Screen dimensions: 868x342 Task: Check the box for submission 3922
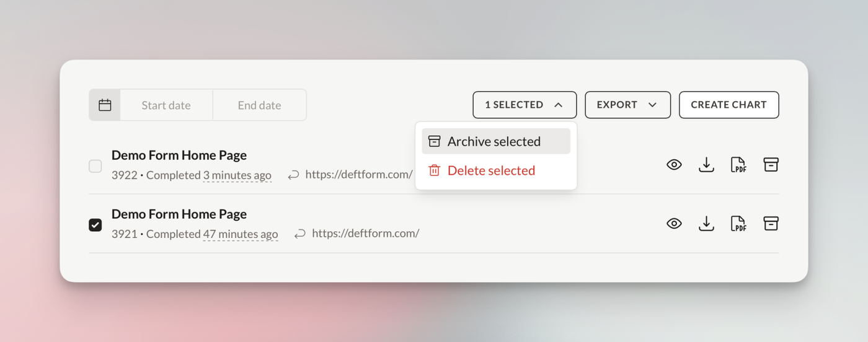[x=95, y=166]
